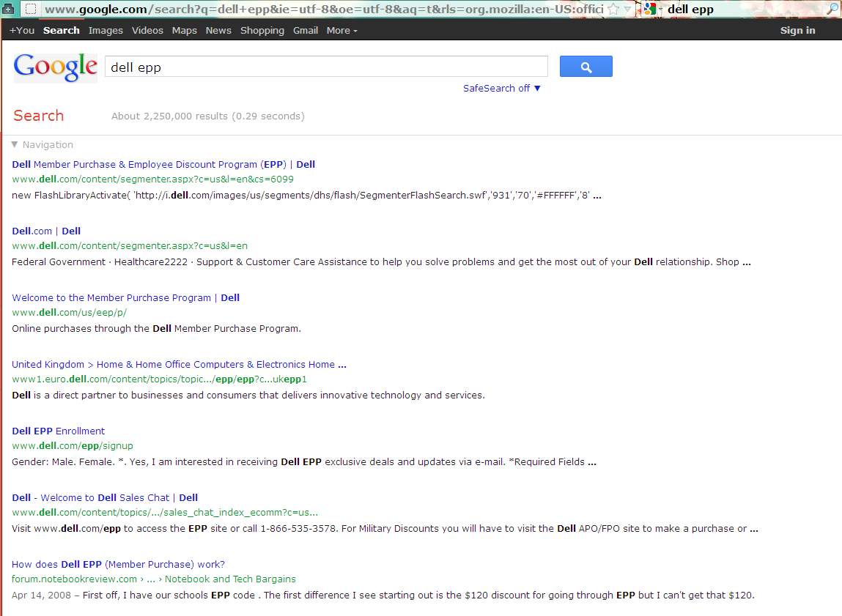Image resolution: width=842 pixels, height=616 pixels.
Task: Click the Google search box containing 'dell epp'
Action: (326, 67)
